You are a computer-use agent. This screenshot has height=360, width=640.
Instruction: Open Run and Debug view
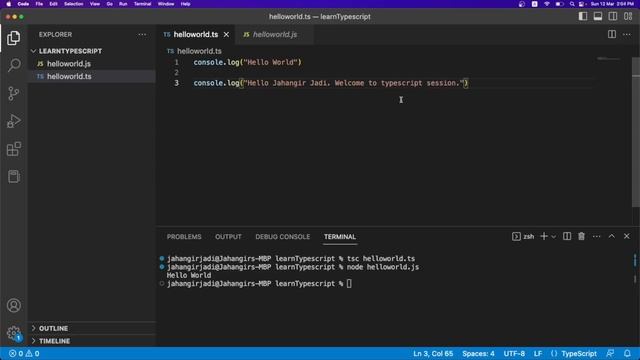tap(13, 121)
